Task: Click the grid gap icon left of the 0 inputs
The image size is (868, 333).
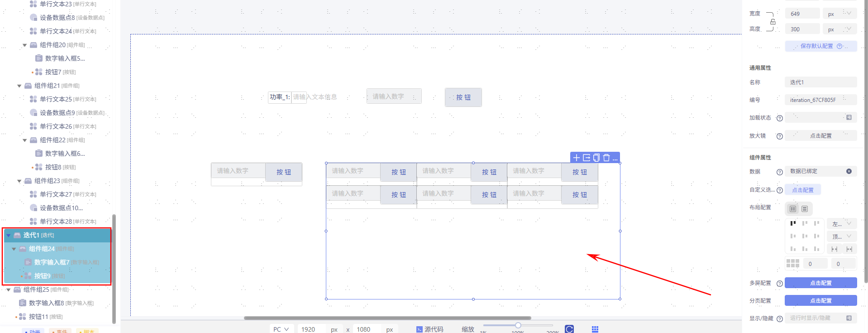Action: (x=793, y=263)
